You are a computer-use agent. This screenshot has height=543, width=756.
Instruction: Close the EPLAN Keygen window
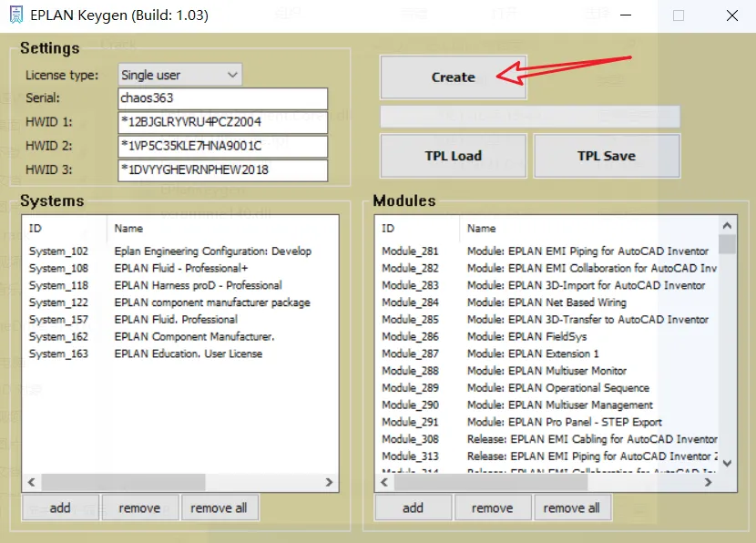pos(732,15)
